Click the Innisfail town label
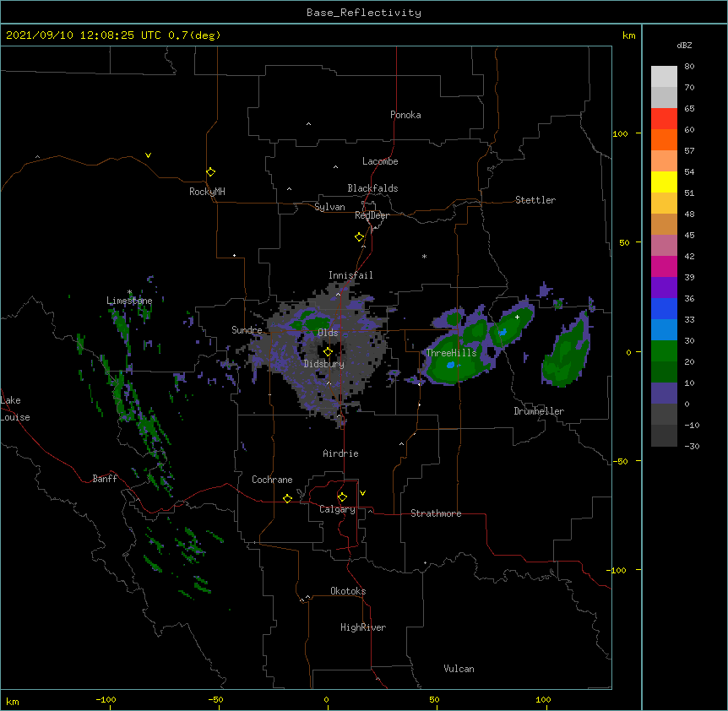 [350, 275]
